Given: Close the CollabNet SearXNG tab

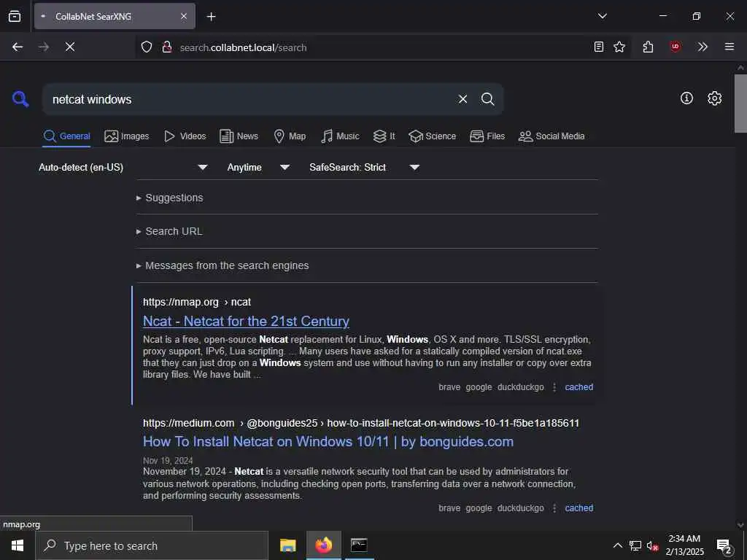Looking at the screenshot, I should (184, 16).
